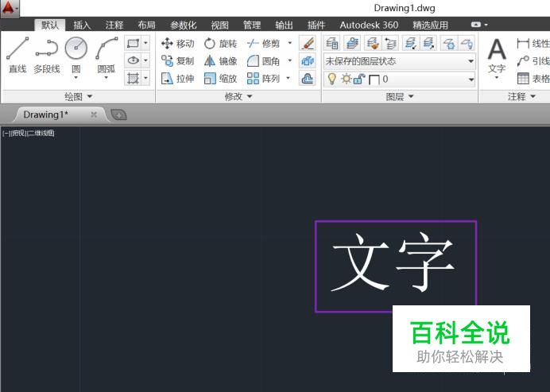Switch to the 视图 ribbon tab
This screenshot has width=550, height=392.
(x=219, y=25)
